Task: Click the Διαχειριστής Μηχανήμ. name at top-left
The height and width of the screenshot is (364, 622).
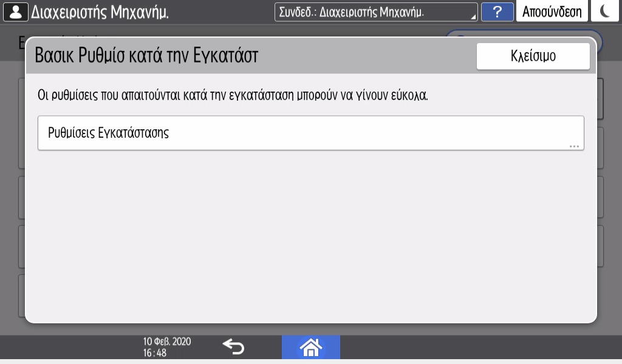Action: [x=100, y=12]
